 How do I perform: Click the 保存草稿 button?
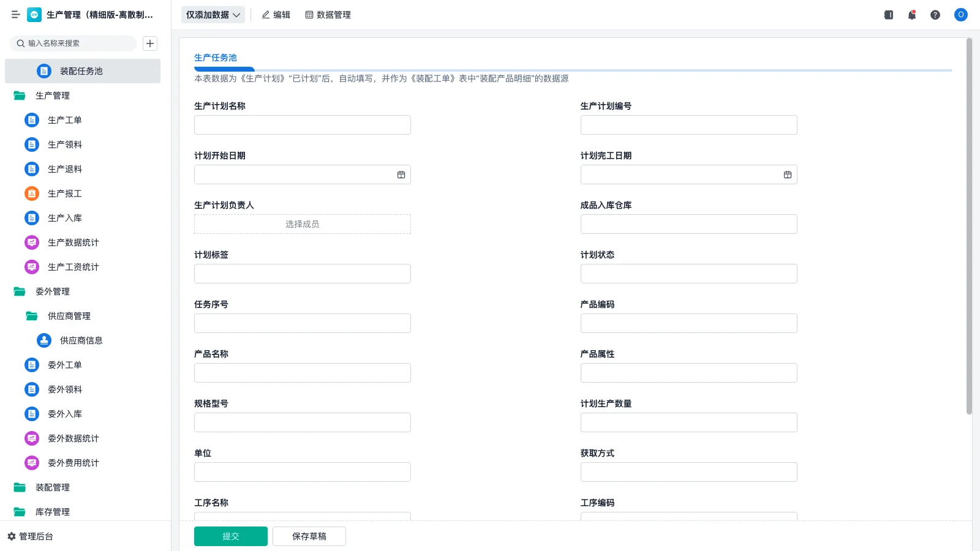[x=309, y=536]
